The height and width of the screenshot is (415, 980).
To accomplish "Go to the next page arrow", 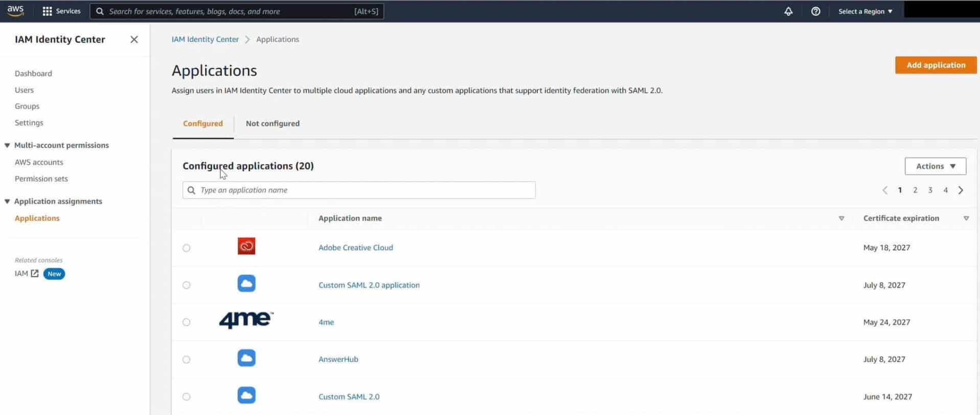I will [961, 190].
